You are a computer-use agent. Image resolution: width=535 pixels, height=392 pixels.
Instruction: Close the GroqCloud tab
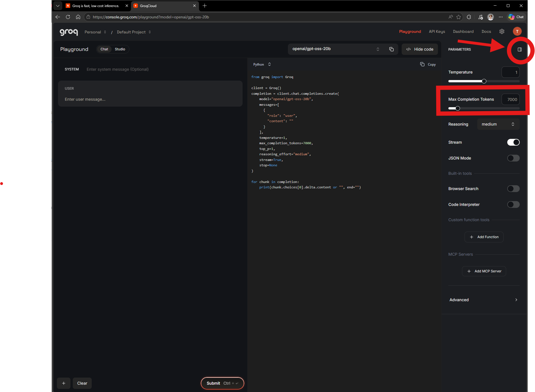pyautogui.click(x=194, y=6)
